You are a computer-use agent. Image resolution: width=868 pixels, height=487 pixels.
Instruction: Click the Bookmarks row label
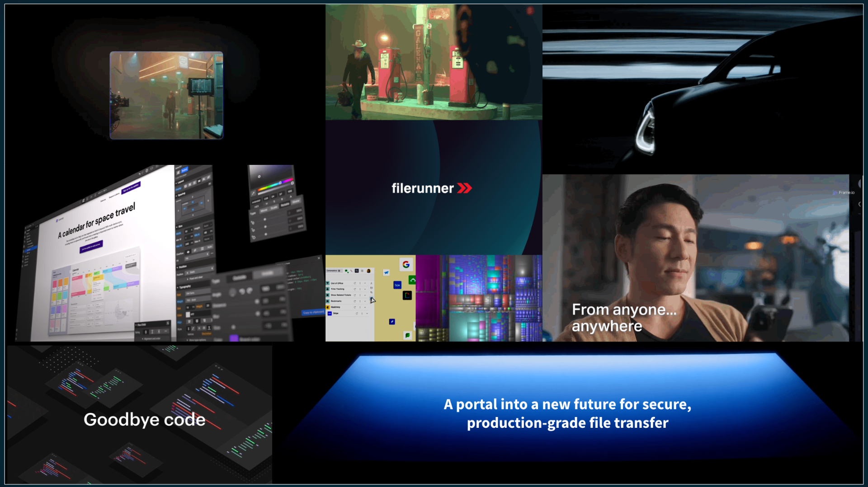[x=336, y=301]
